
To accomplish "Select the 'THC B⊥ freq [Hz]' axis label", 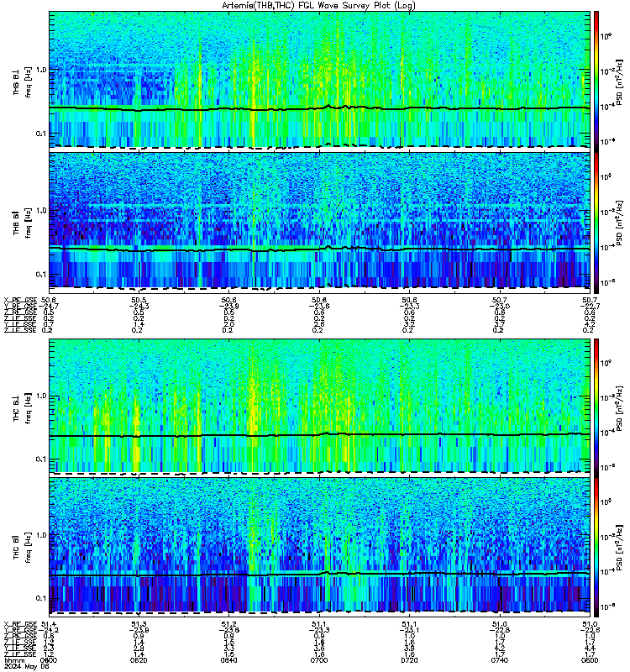I will (23, 407).
